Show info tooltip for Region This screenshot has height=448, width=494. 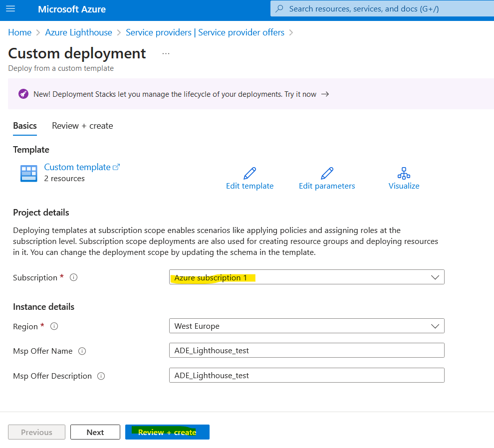54,326
